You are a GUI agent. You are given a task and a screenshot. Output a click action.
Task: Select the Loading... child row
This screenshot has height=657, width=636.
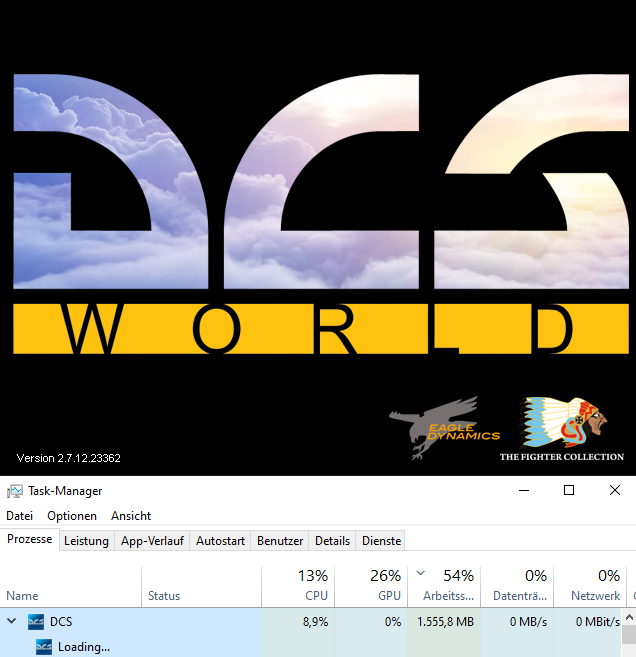pyautogui.click(x=84, y=647)
